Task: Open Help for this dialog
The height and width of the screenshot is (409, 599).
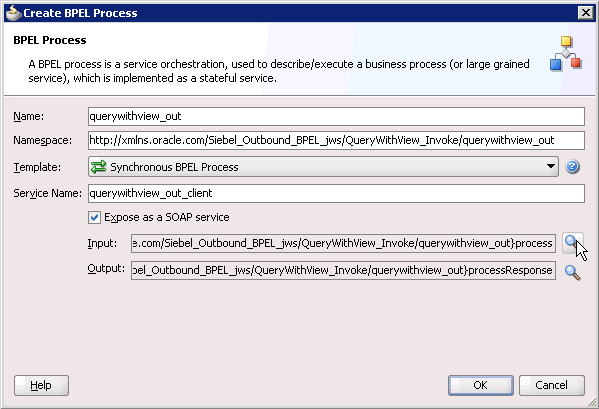Action: tap(41, 385)
